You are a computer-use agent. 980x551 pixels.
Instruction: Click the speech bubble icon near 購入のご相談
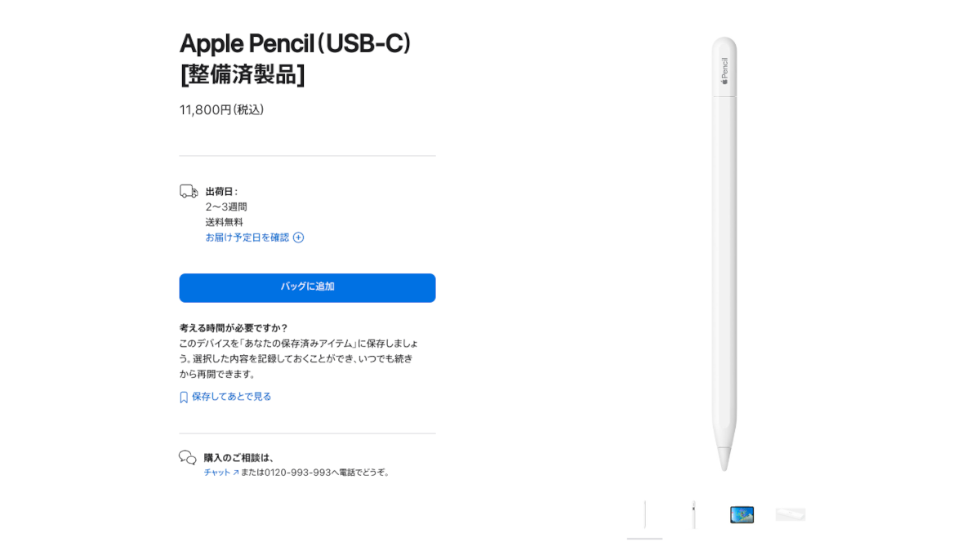(x=188, y=457)
